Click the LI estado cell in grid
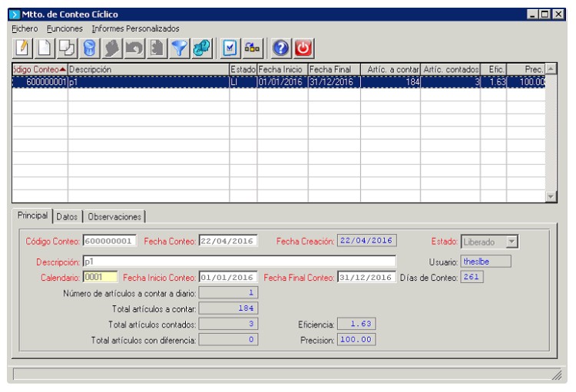 243,82
